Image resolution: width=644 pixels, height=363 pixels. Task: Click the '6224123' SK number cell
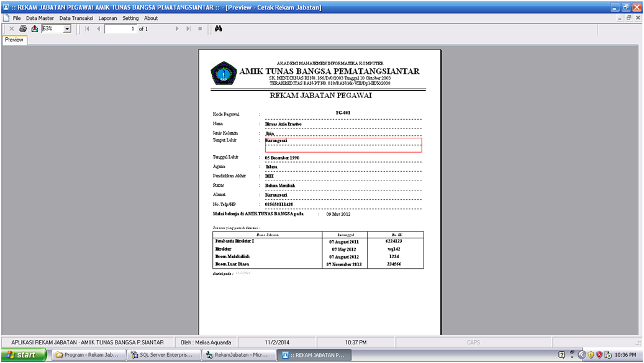tap(394, 241)
